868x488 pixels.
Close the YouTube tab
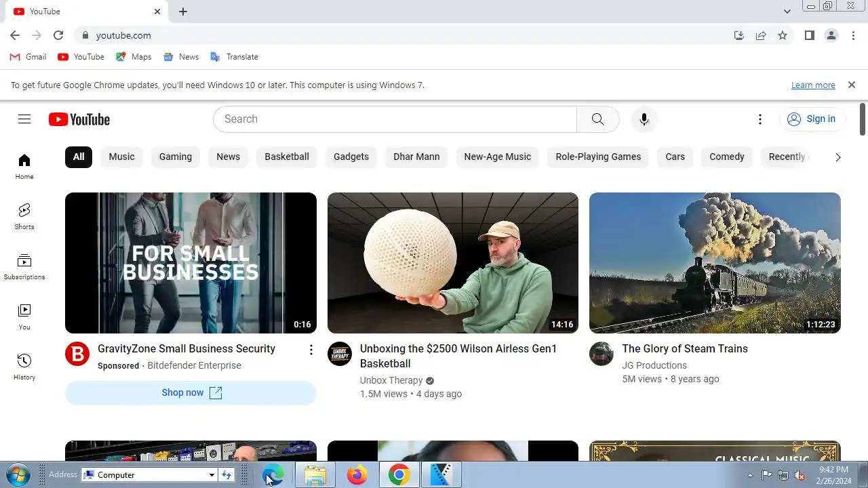coord(157,12)
